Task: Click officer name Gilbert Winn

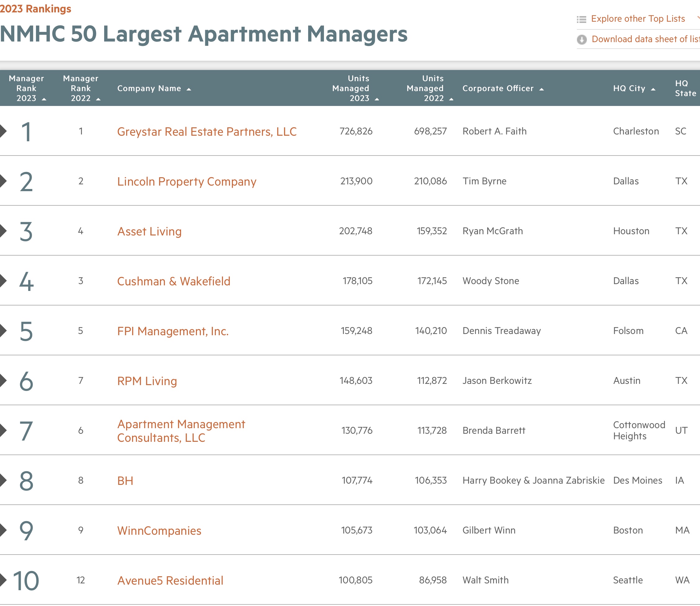Action: click(489, 530)
